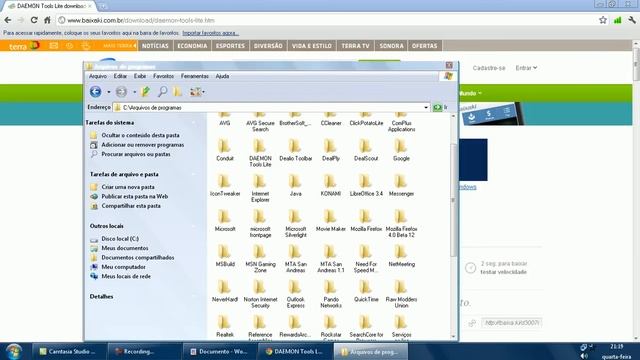Open the Forward button history dropdown arrow
The width and height of the screenshot is (640, 360).
134,92
